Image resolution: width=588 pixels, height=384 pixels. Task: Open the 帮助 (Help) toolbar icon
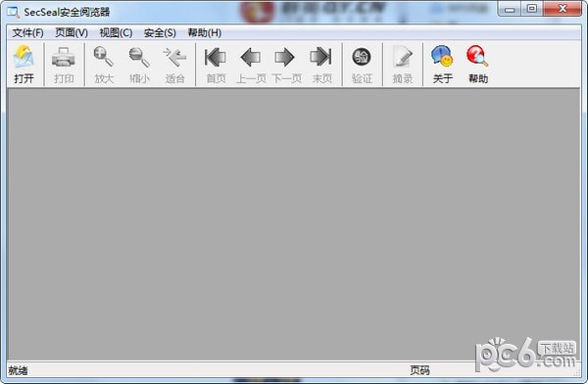point(477,56)
